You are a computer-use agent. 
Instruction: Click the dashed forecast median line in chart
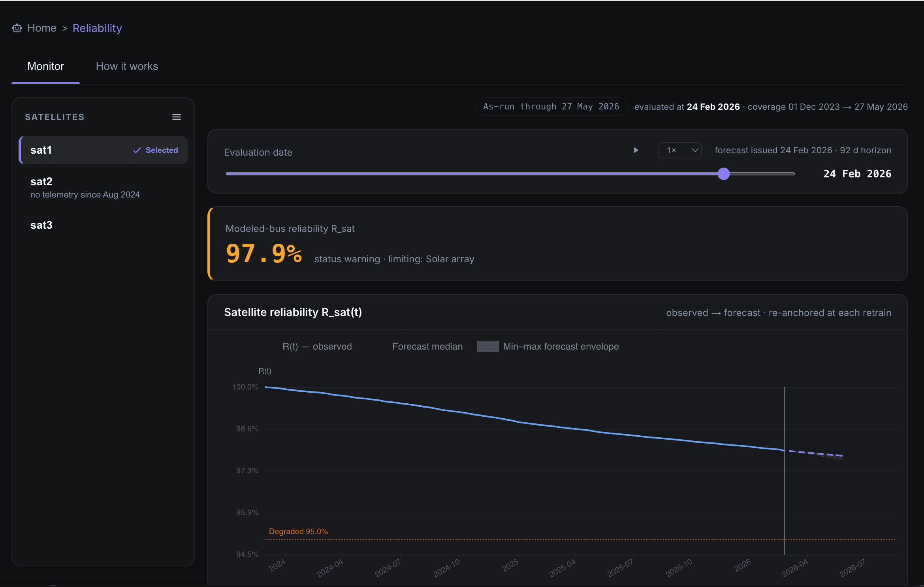click(815, 453)
